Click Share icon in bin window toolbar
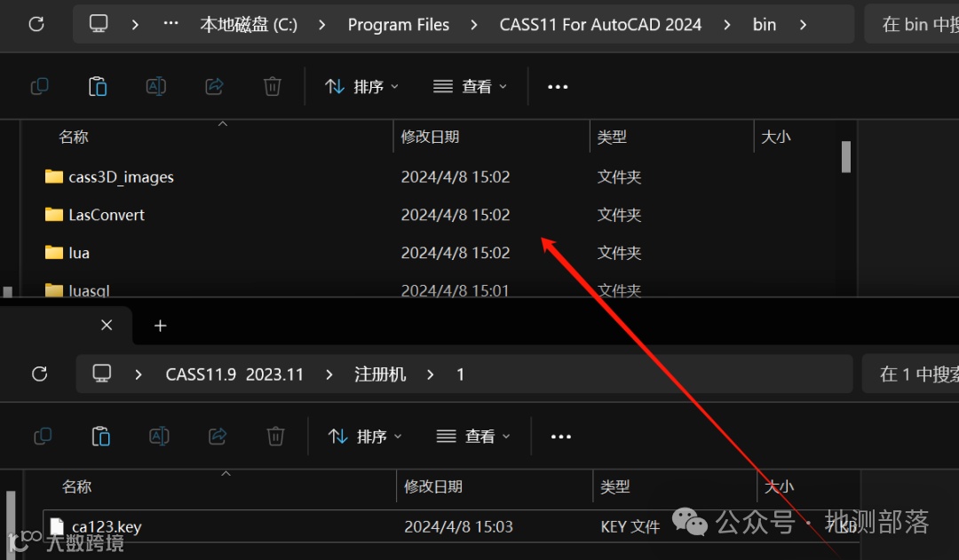959x560 pixels. click(214, 86)
